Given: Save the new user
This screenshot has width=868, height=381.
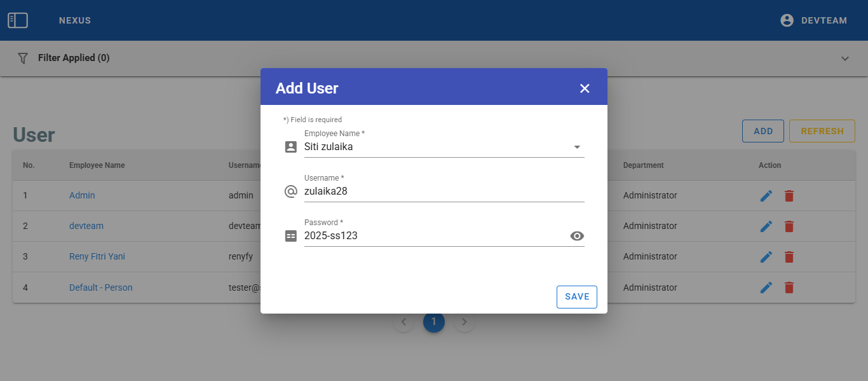Looking at the screenshot, I should coord(576,296).
